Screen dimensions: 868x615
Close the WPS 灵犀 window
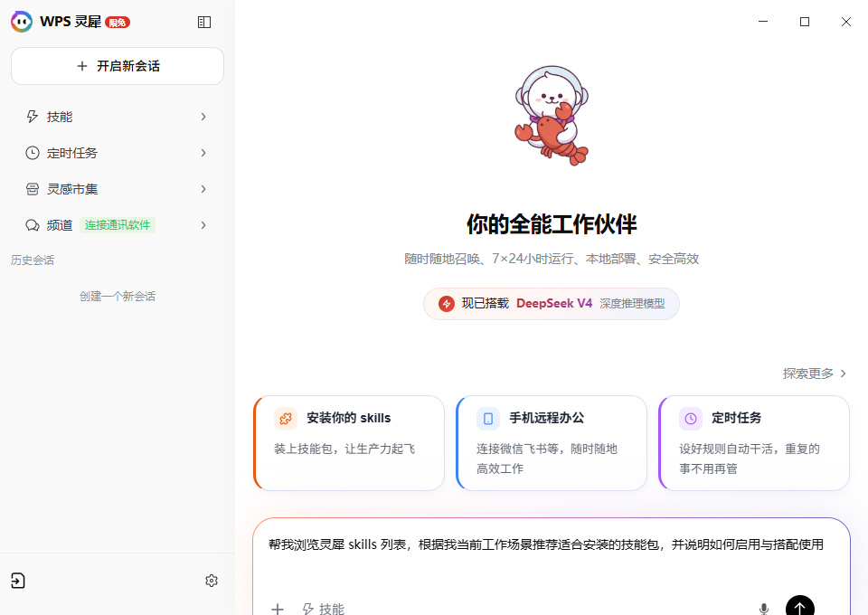pos(846,22)
